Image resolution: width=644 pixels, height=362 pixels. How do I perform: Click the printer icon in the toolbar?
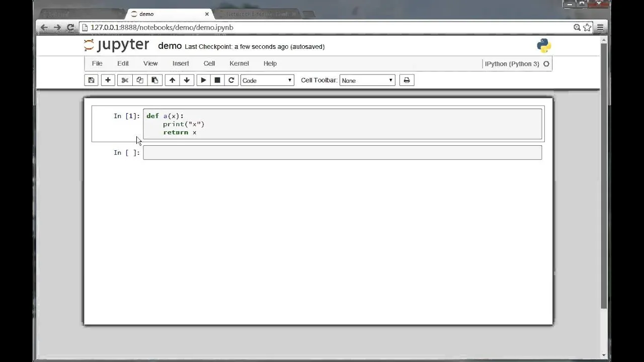click(x=407, y=80)
